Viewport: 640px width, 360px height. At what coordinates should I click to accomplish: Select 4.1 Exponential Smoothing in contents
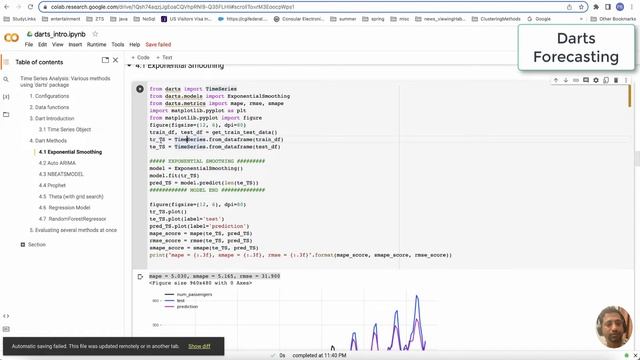pyautogui.click(x=70, y=152)
